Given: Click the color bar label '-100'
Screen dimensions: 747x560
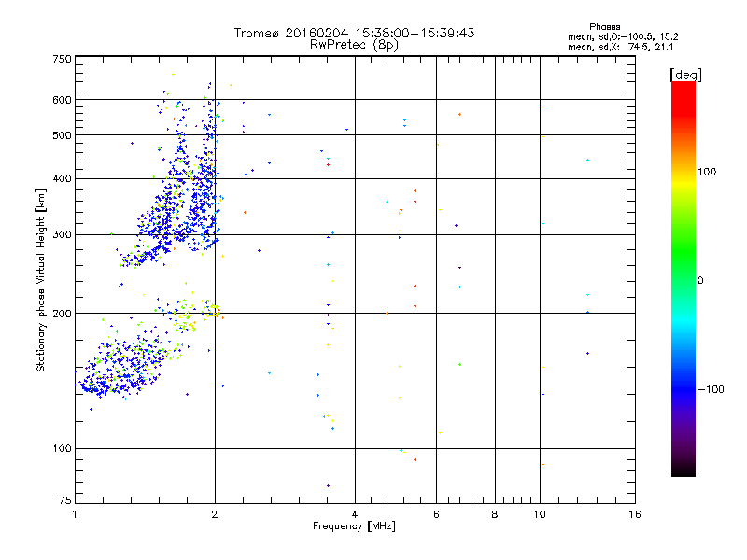Looking at the screenshot, I should coord(711,389).
